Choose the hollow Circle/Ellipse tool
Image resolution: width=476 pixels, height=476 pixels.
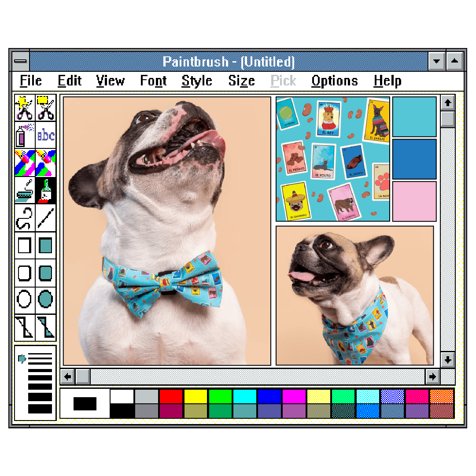point(25,300)
